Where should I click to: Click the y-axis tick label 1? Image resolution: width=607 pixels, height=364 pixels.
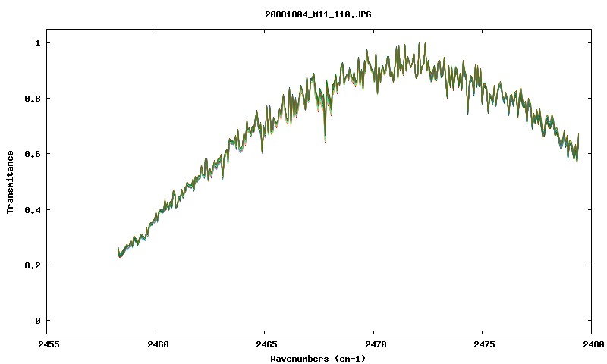37,43
